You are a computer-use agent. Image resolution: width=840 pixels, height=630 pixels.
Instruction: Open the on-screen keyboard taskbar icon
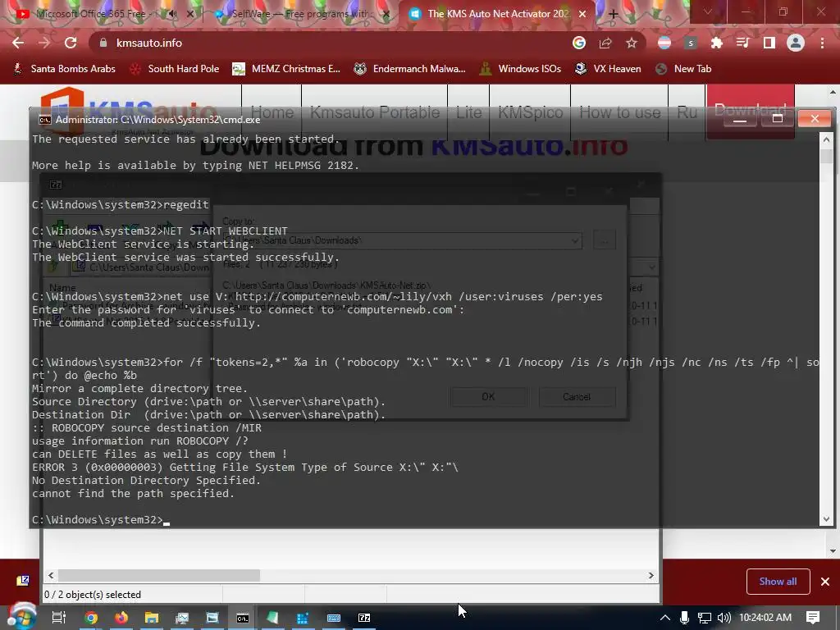point(334,618)
